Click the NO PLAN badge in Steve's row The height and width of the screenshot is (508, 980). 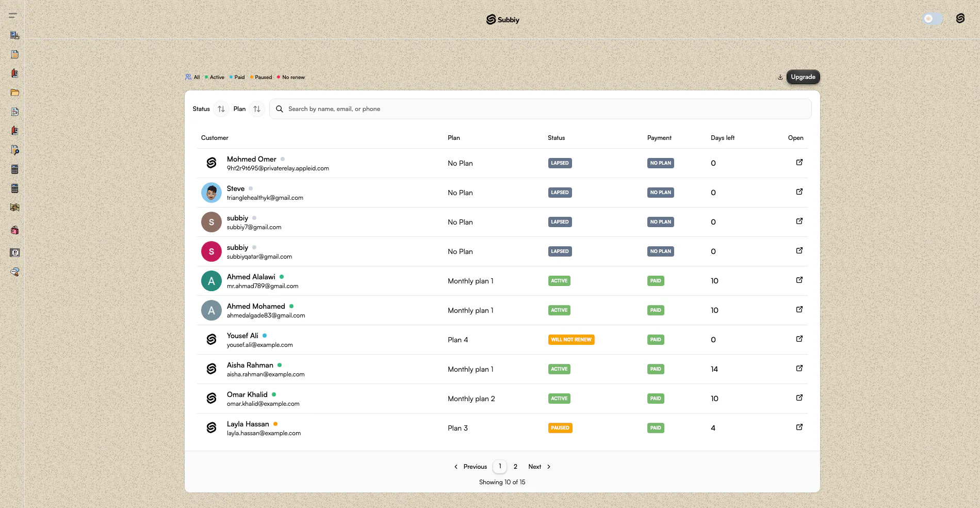pos(661,193)
